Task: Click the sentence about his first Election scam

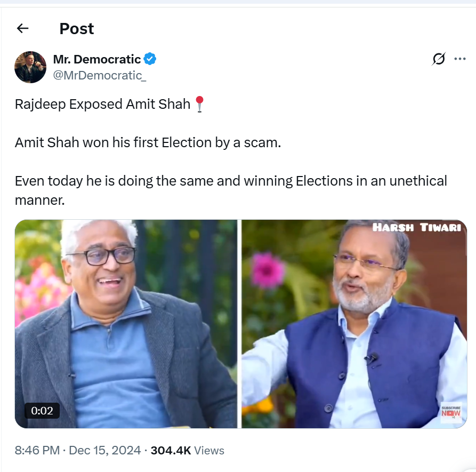Action: pos(148,142)
